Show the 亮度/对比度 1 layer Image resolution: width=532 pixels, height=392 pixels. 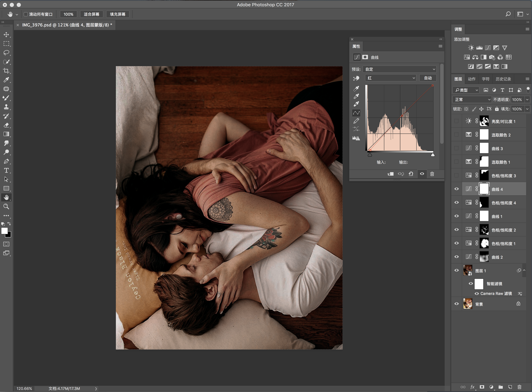456,121
